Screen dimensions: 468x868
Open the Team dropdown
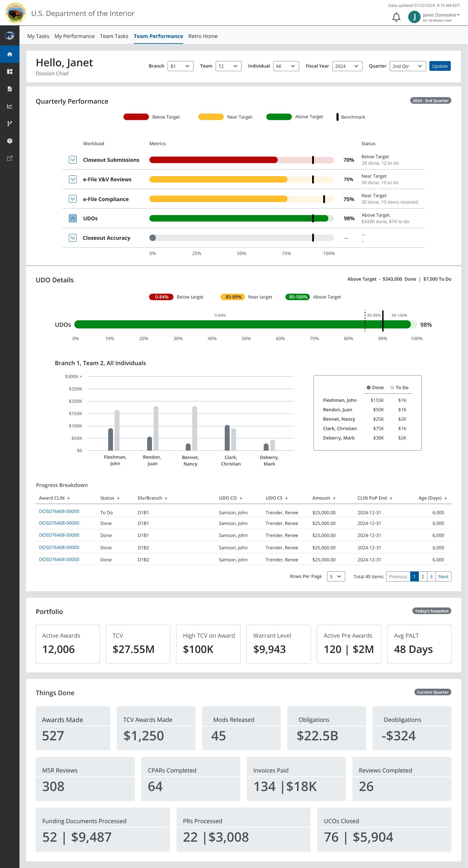coord(229,66)
